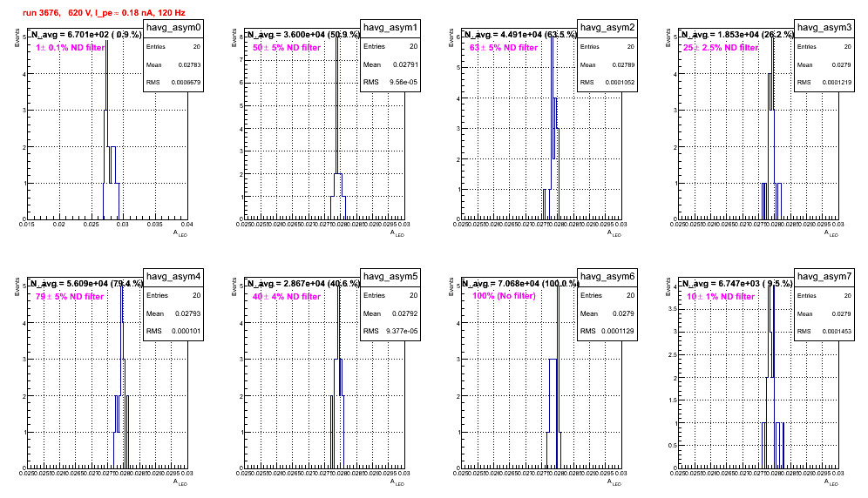Screen dimensions: 868x498
Task: Click the Mean value in havg_asym6 box
Action: coord(623,313)
